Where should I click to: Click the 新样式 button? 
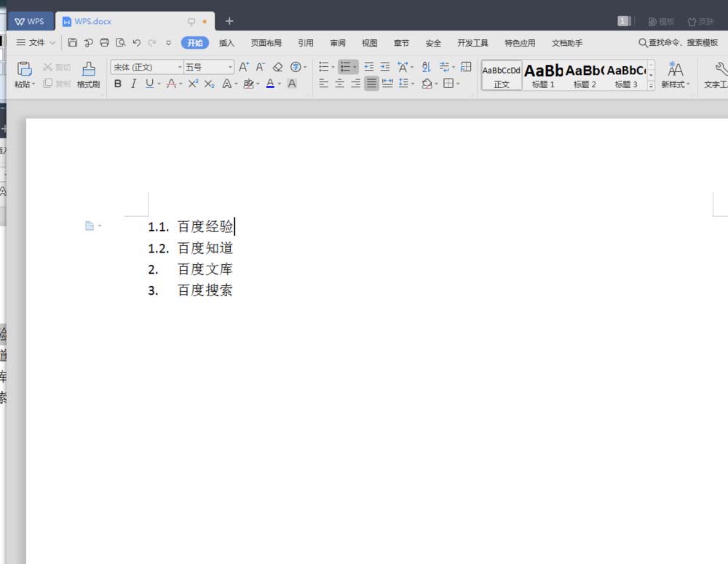675,74
